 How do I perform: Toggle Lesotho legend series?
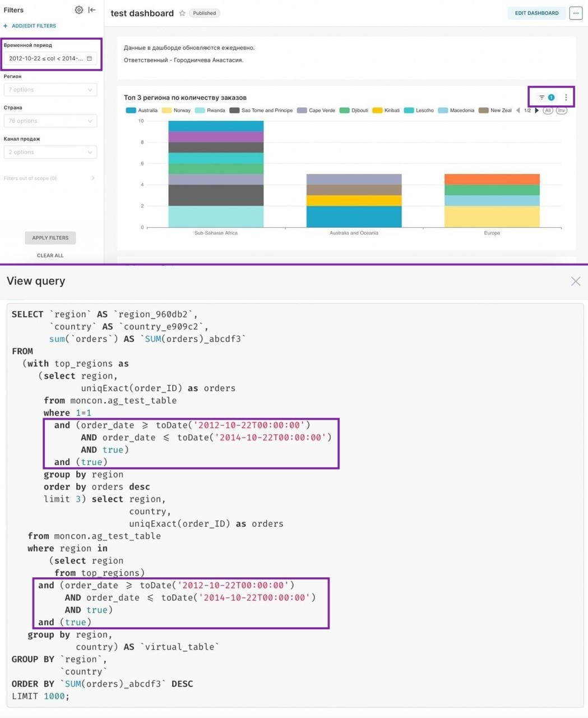(x=419, y=111)
